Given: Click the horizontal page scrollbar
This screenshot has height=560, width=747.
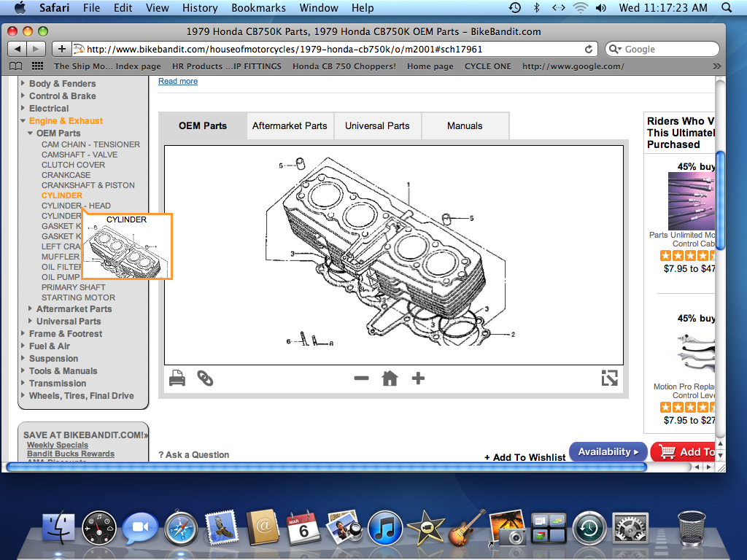Looking at the screenshot, I should coord(325,467).
